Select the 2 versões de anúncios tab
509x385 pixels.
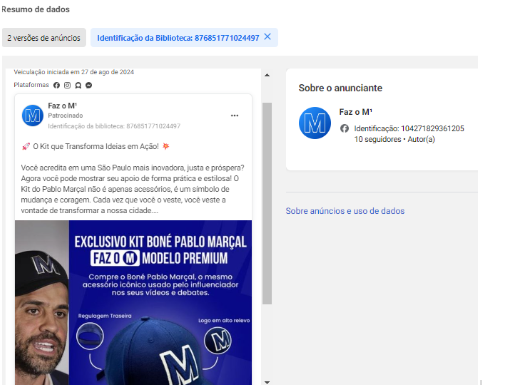44,38
